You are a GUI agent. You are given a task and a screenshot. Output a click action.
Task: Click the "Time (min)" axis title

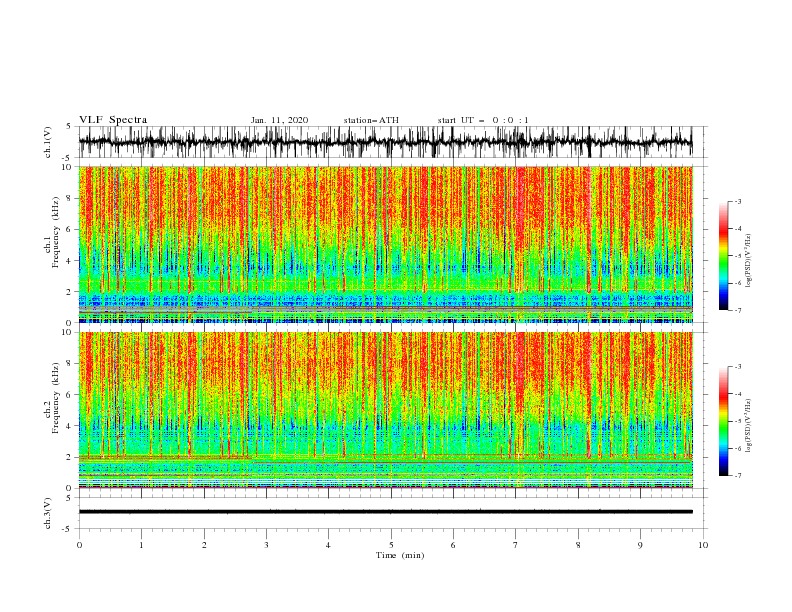click(400, 555)
